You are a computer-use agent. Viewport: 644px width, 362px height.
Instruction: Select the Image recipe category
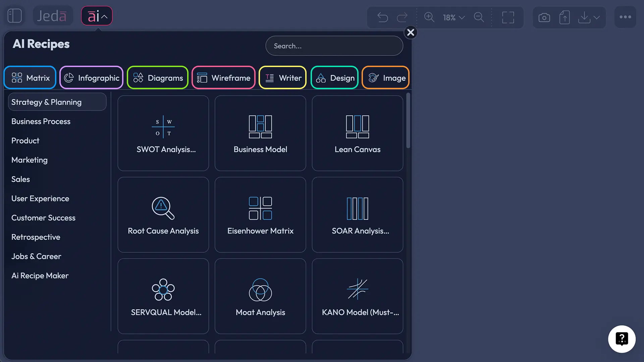(385, 77)
